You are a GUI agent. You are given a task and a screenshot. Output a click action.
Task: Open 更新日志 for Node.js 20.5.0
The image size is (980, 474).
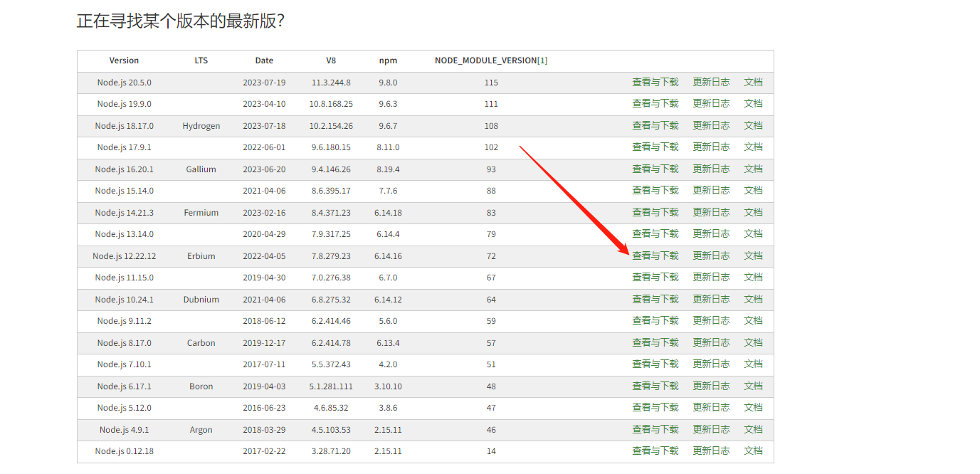tap(711, 82)
